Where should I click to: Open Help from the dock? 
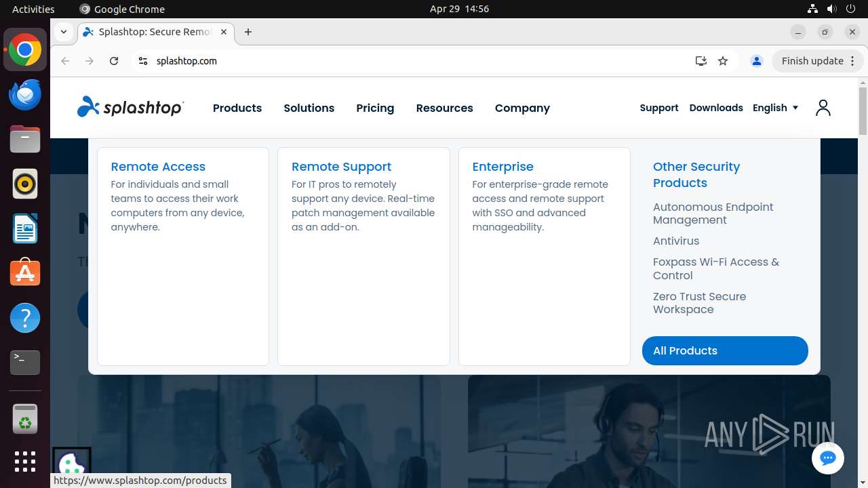click(25, 318)
